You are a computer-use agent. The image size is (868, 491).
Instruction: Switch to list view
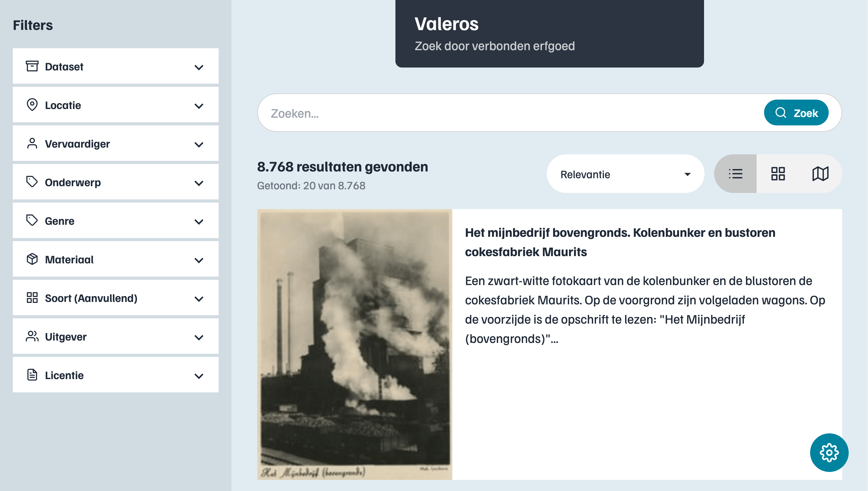click(x=735, y=174)
